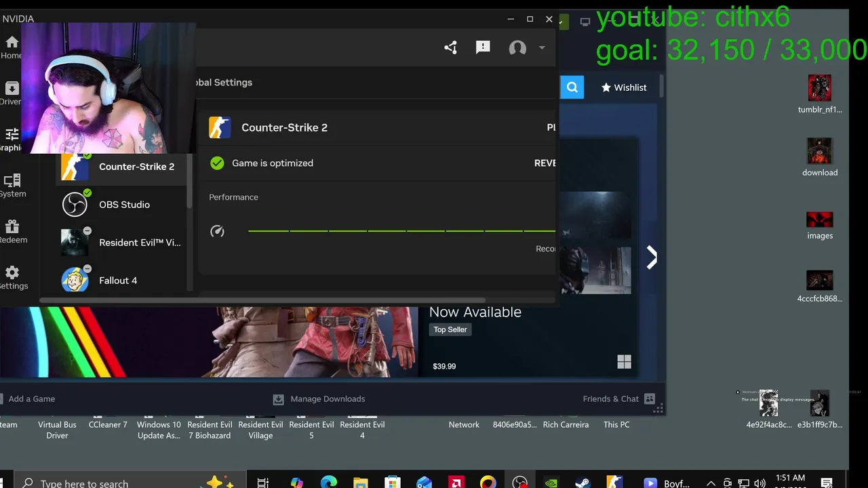Image resolution: width=868 pixels, height=488 pixels.
Task: Click the Steam store search button
Action: tap(572, 87)
